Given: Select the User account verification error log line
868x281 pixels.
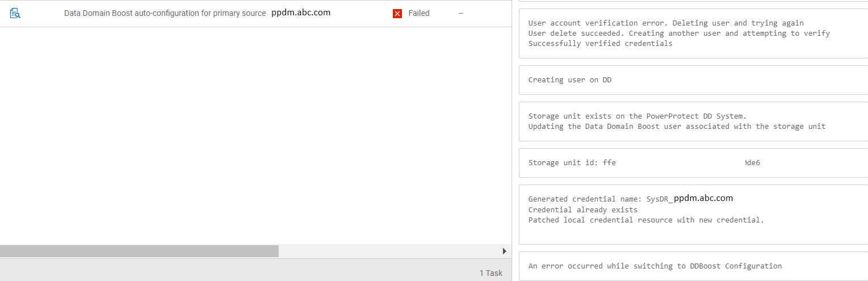Looking at the screenshot, I should pos(666,23).
